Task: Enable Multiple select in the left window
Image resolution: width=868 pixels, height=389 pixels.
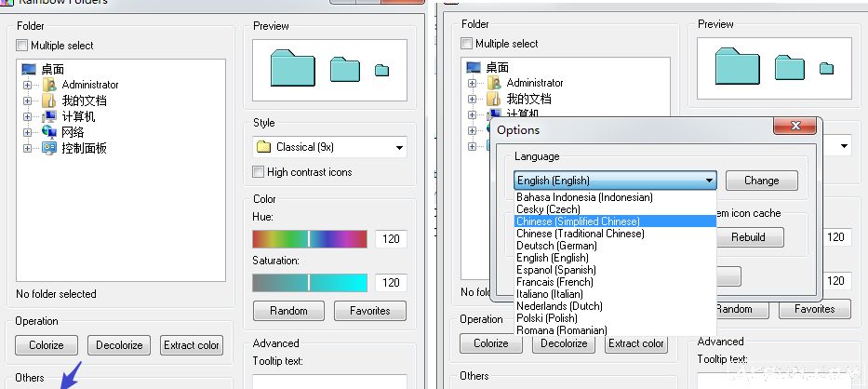Action: 21,46
